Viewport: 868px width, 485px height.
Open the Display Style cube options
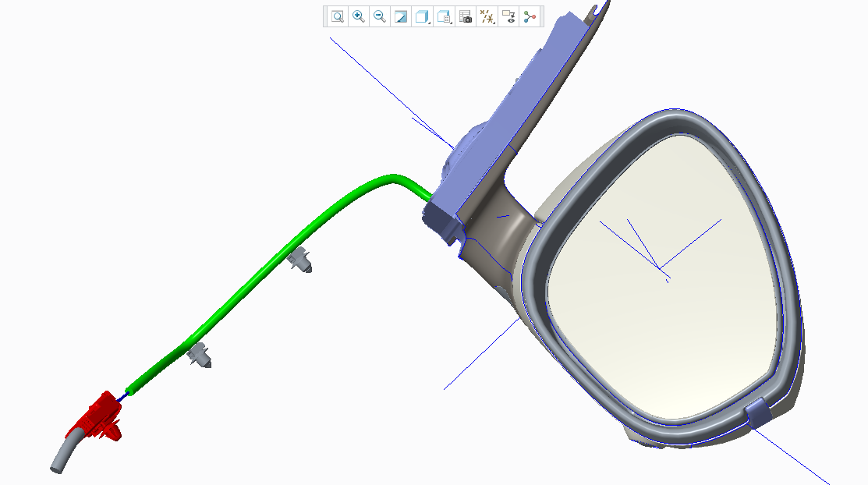[x=422, y=16]
